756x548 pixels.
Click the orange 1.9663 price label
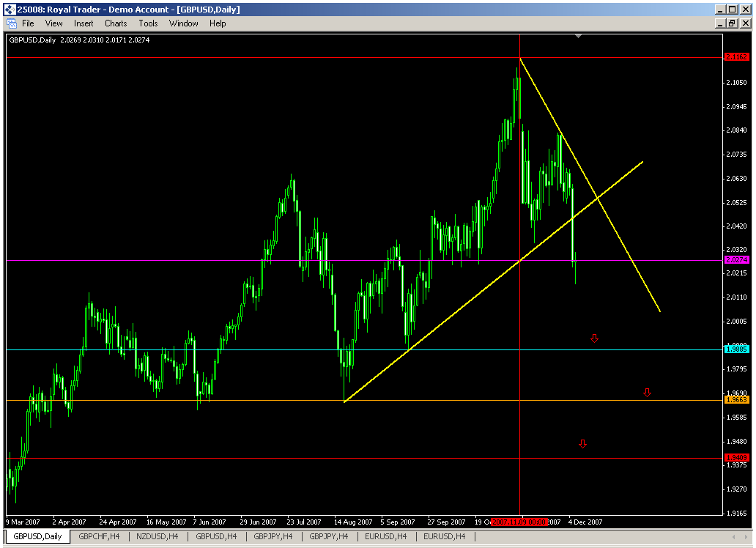click(737, 399)
